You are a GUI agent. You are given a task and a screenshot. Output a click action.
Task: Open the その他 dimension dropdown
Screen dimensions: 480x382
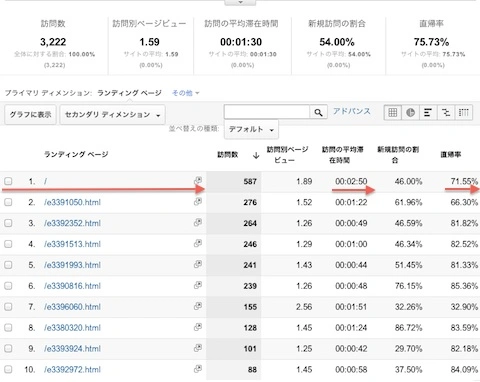point(186,93)
